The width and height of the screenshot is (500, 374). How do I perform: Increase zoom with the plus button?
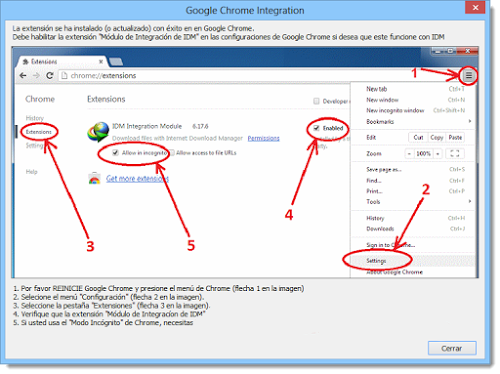tap(438, 154)
